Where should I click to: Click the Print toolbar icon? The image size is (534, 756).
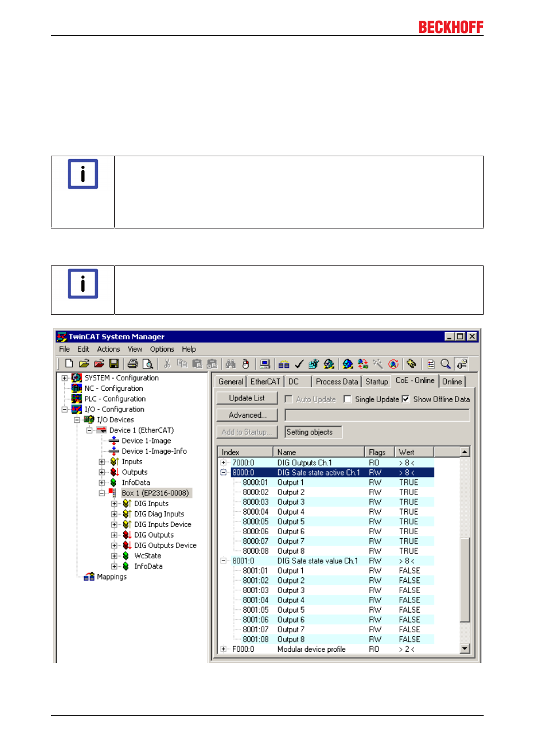tap(133, 364)
